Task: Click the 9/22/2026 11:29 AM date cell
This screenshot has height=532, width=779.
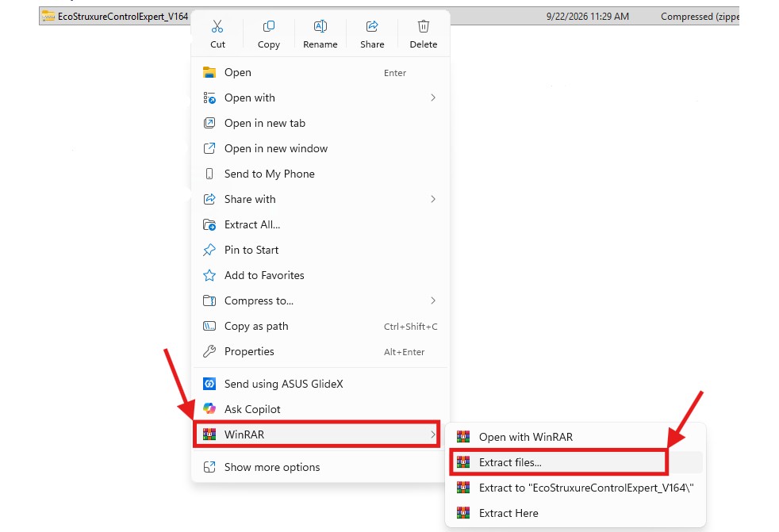Action: pyautogui.click(x=587, y=17)
